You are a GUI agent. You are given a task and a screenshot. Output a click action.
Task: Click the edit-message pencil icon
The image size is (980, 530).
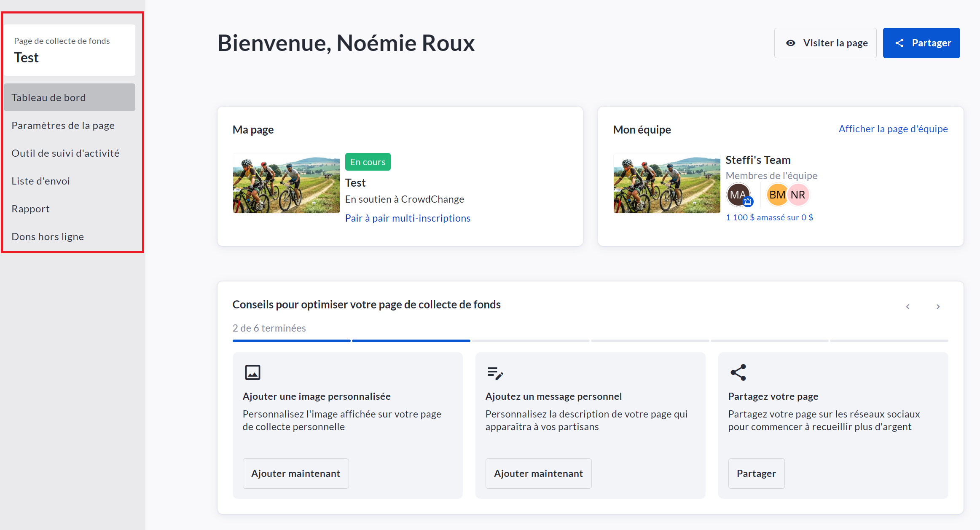tap(495, 373)
